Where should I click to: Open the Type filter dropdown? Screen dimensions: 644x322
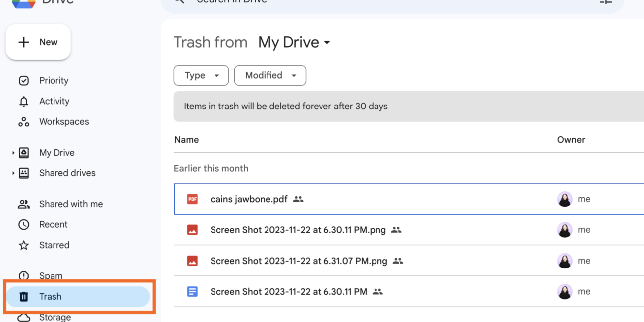[201, 75]
